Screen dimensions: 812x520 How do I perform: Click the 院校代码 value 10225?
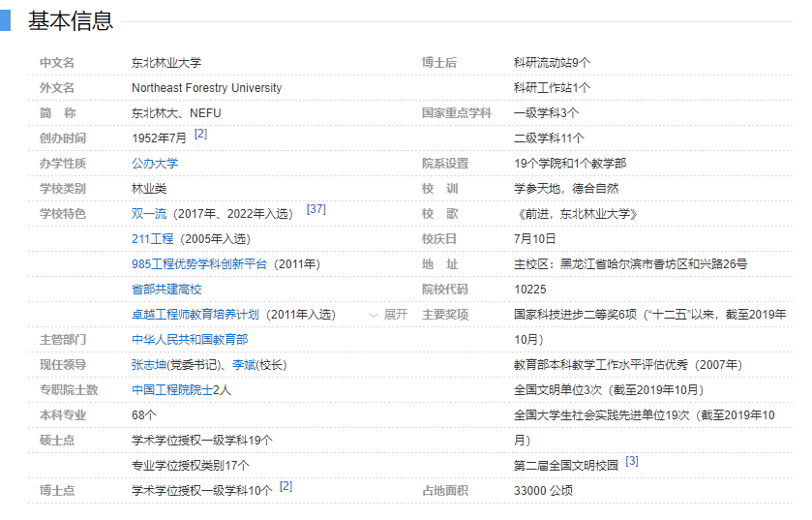coord(529,290)
